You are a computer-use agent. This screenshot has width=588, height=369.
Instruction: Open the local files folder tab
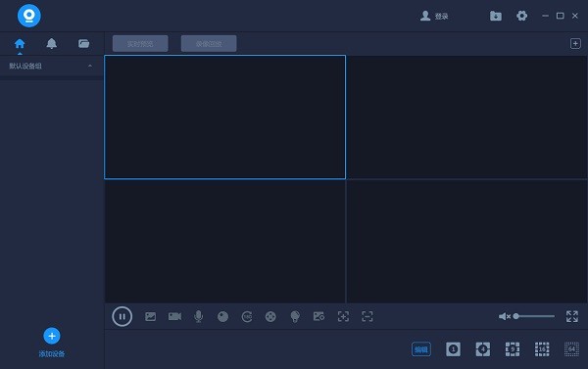[x=83, y=44]
